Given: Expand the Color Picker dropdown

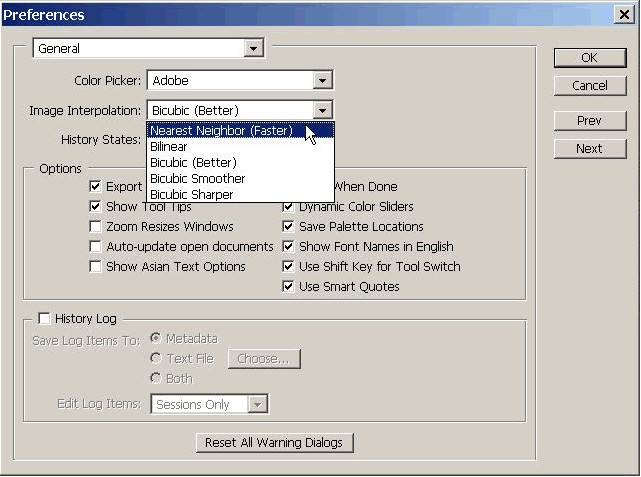Looking at the screenshot, I should click(322, 80).
